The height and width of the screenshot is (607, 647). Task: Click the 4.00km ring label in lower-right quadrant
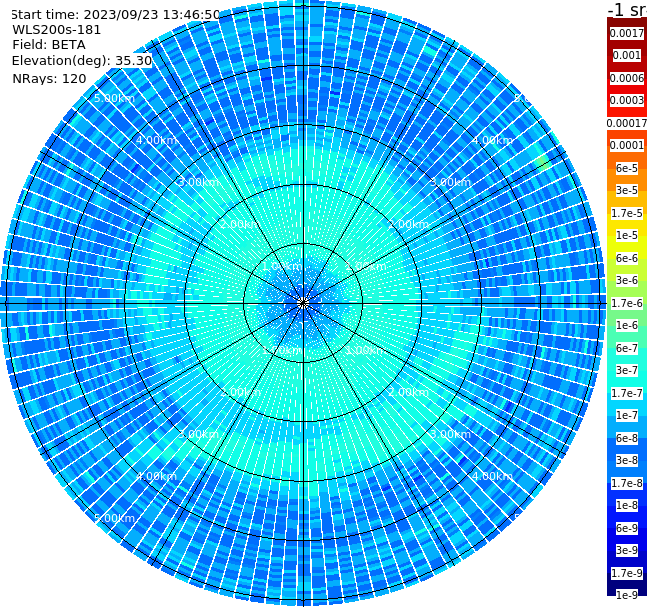492,476
